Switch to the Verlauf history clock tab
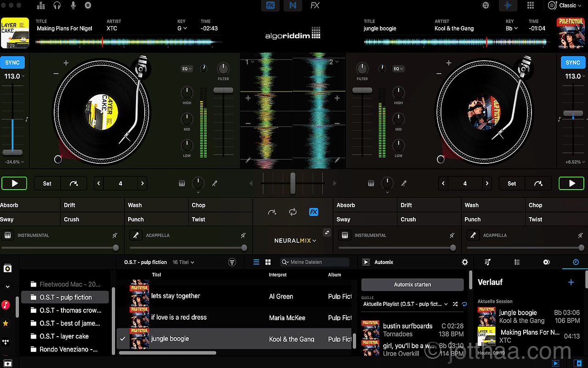 tap(576, 262)
